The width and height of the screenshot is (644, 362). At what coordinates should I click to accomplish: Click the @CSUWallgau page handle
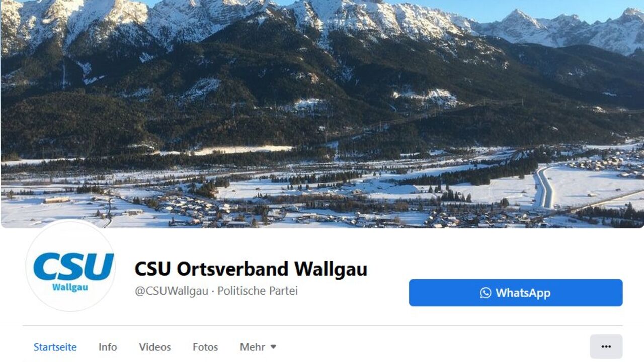tap(172, 291)
